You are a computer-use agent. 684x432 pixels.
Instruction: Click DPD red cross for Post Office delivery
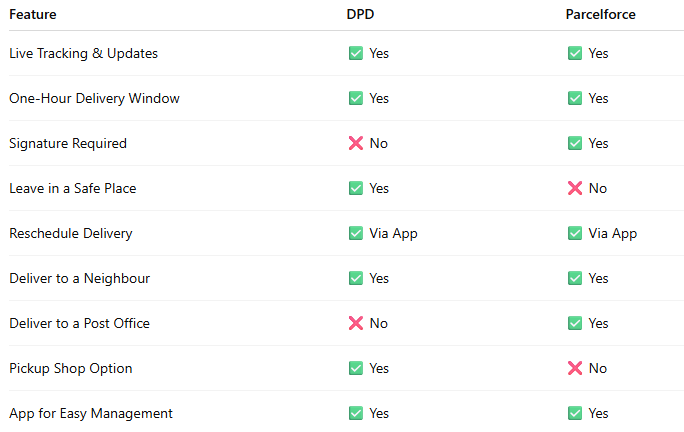click(x=355, y=323)
